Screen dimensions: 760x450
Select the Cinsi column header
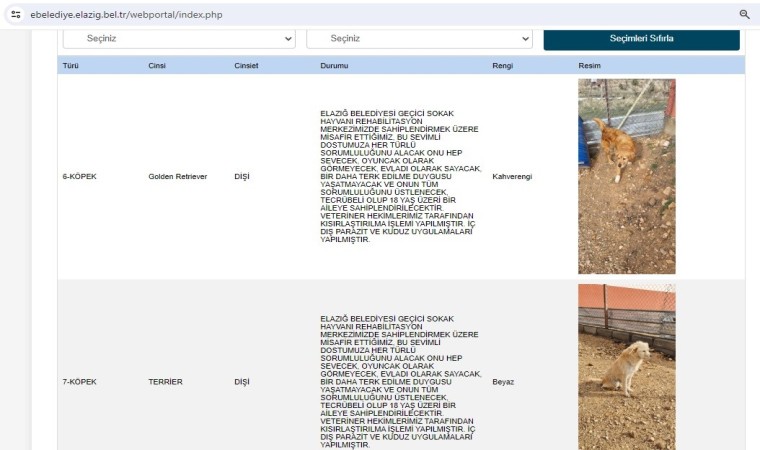157,65
